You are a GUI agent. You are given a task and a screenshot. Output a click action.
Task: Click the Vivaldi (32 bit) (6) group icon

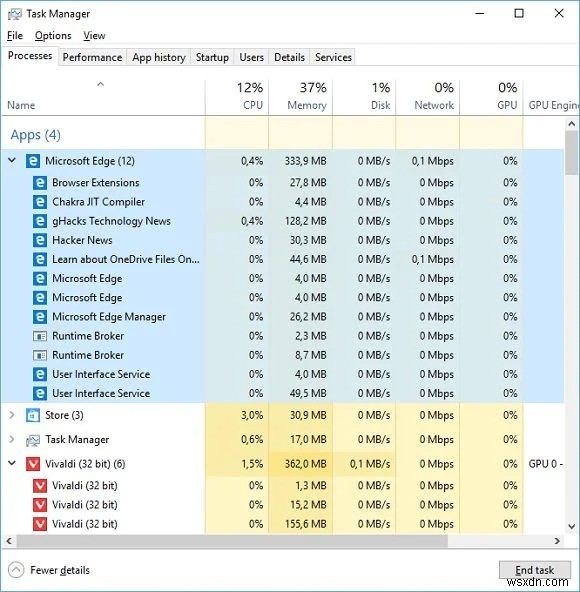[x=33, y=464]
